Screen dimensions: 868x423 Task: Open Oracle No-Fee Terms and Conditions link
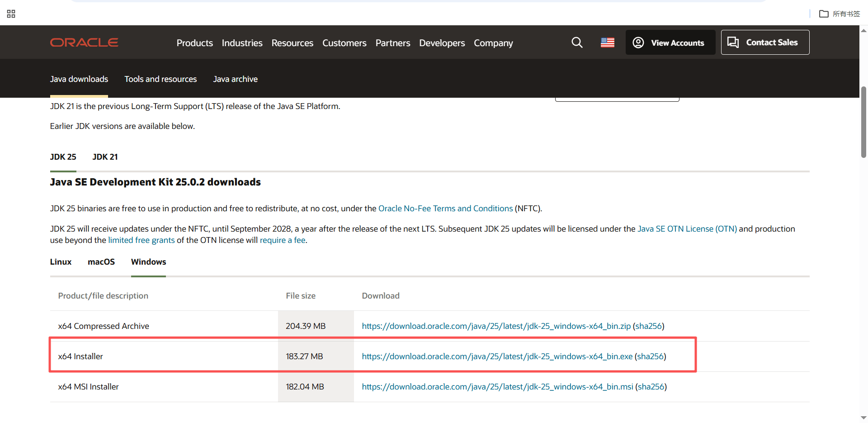[x=446, y=209]
